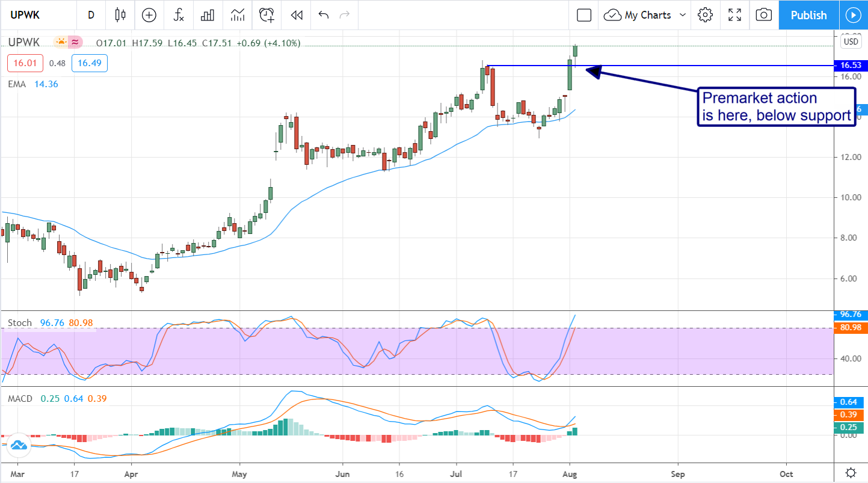Open chart settings gear in toolbar
Image resolution: width=868 pixels, height=483 pixels.
(x=705, y=15)
